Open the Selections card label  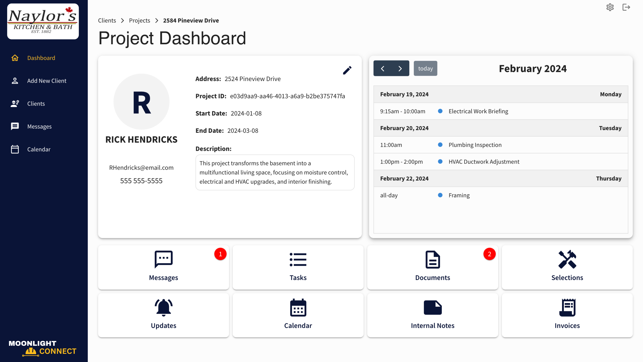click(x=567, y=278)
